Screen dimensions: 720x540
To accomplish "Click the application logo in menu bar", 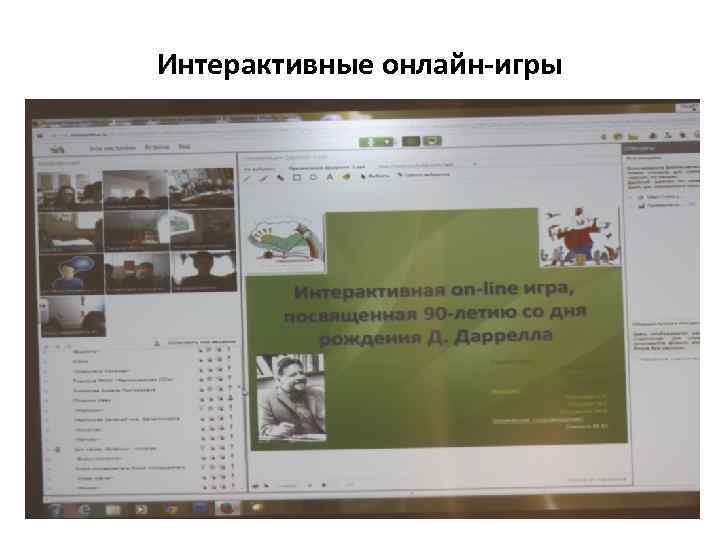I will tap(57, 149).
